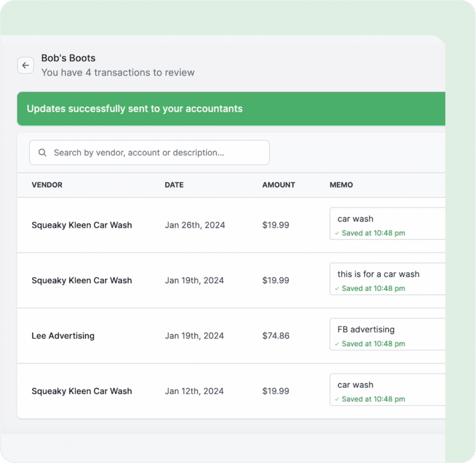Click the Jan 26th, 2024 date

(x=195, y=225)
